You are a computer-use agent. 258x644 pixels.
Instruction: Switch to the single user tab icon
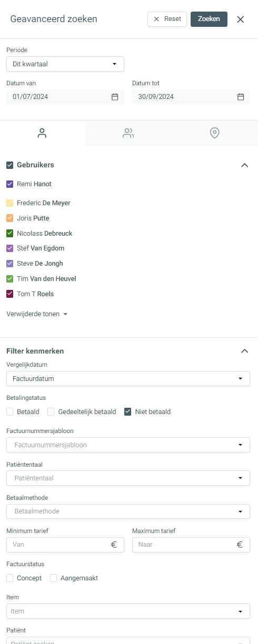click(42, 133)
